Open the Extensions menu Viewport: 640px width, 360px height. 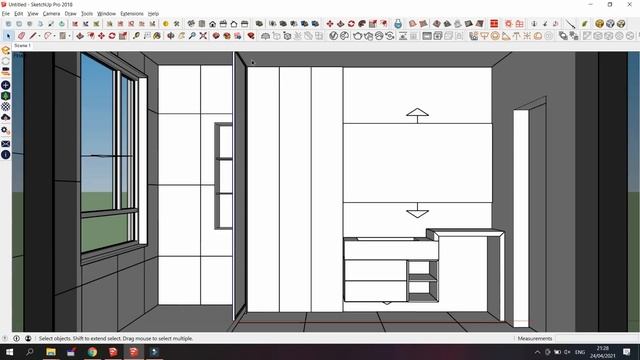pos(132,13)
